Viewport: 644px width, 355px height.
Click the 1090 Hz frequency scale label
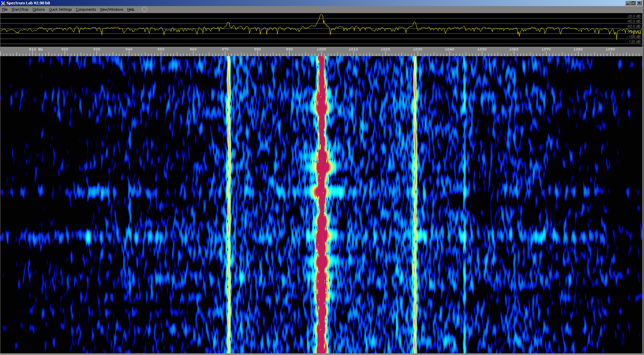(610, 49)
